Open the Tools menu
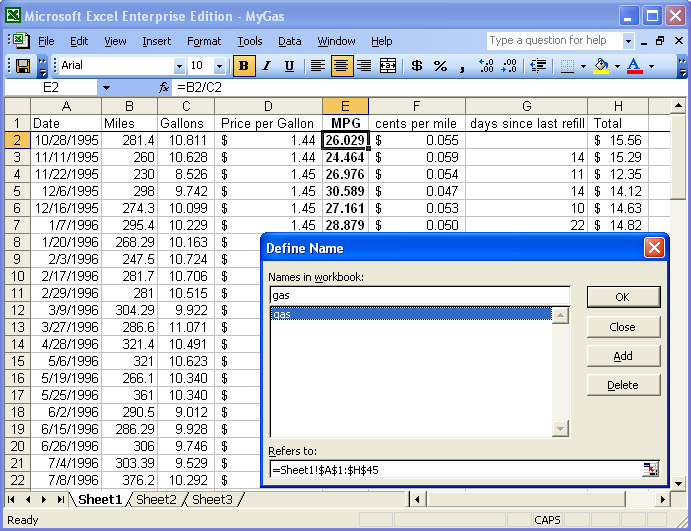 click(250, 41)
